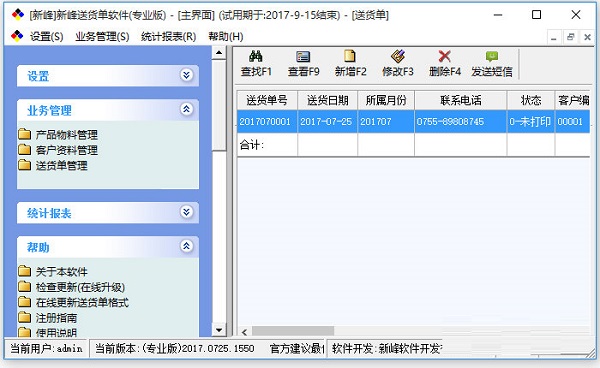Click the 新增F2 new document icon
Viewport: 600px width, 368px height.
[x=350, y=56]
